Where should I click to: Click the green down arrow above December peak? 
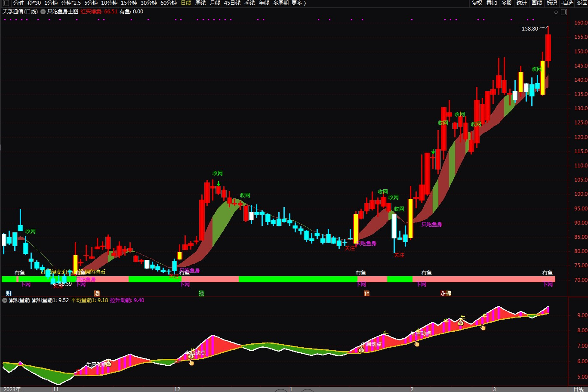(219, 184)
